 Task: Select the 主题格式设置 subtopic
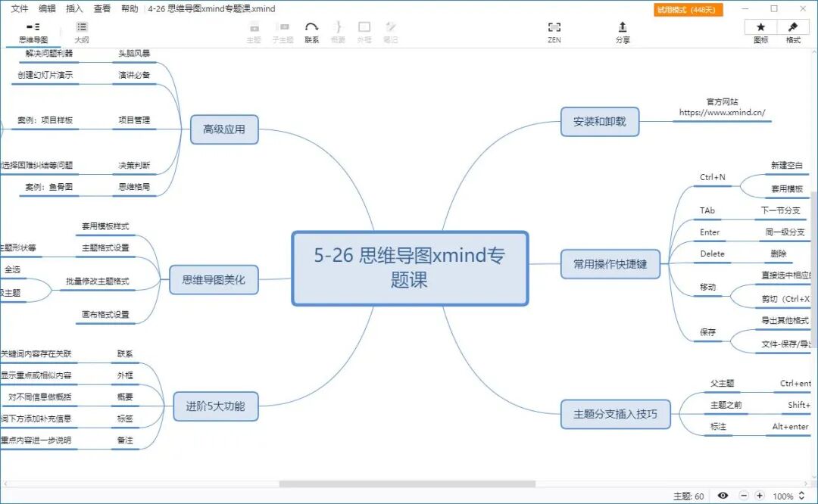coord(105,247)
